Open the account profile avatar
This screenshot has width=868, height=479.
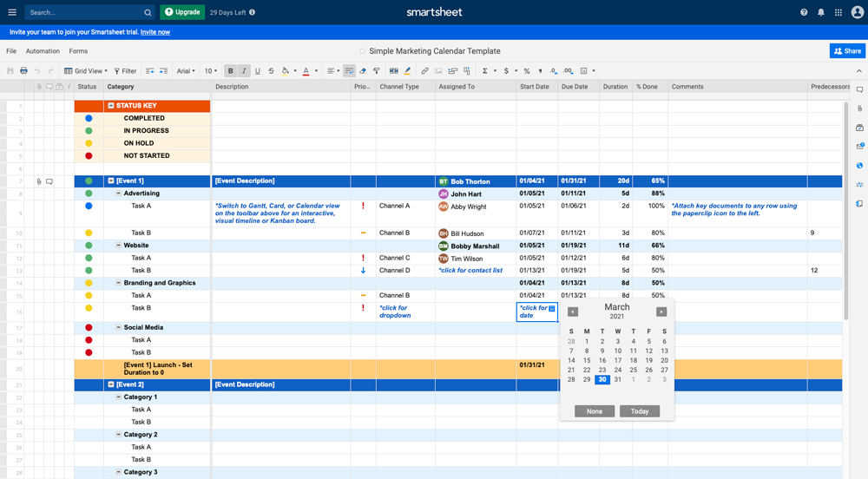click(x=858, y=12)
